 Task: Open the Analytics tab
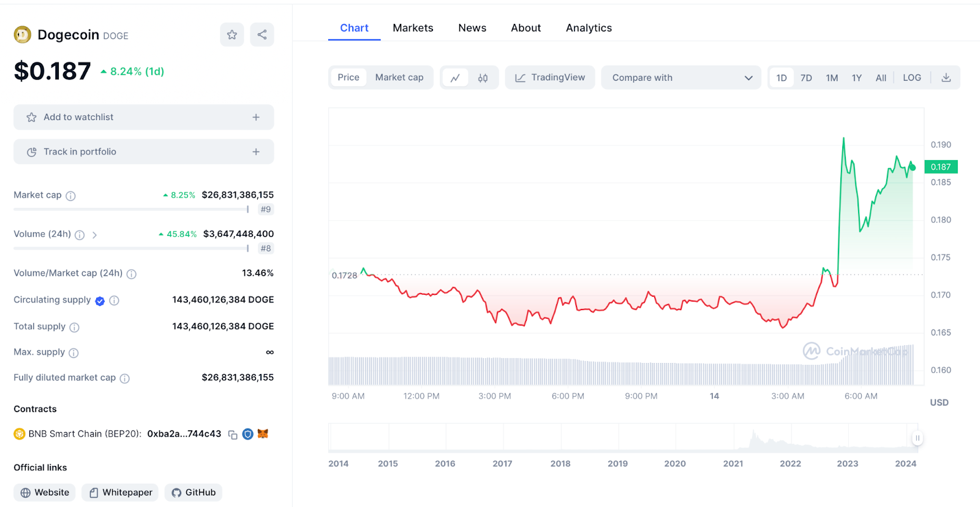[x=589, y=28]
